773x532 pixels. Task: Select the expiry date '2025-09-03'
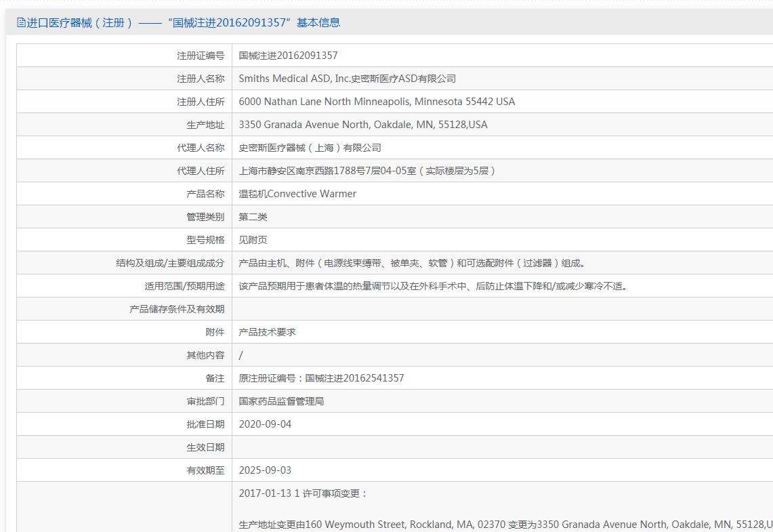265,470
